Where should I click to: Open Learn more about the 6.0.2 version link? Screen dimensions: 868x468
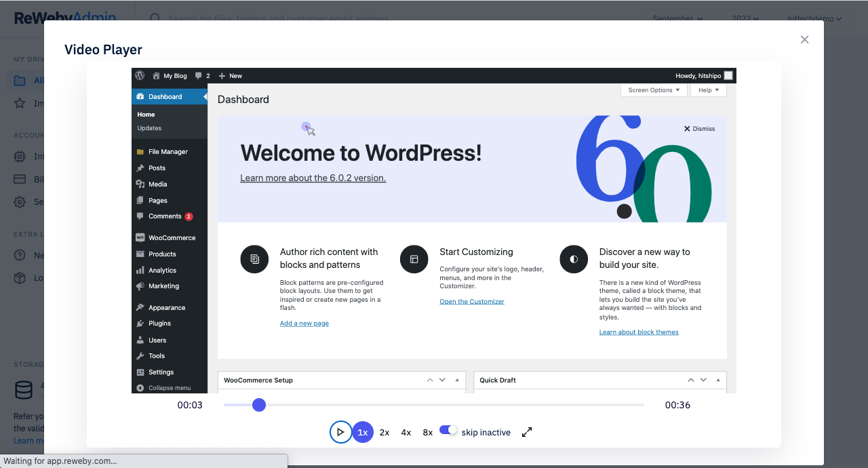click(x=313, y=178)
